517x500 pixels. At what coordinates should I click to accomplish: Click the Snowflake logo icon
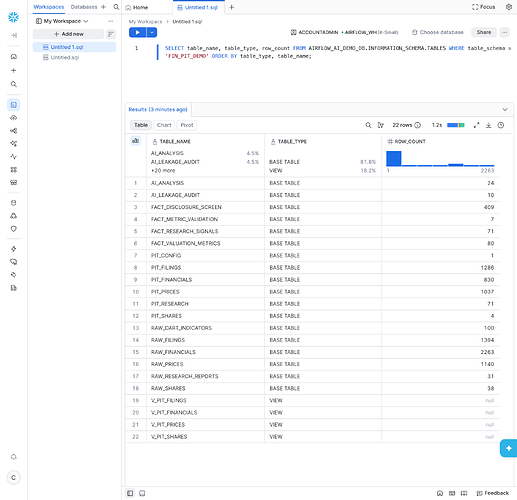(13, 17)
